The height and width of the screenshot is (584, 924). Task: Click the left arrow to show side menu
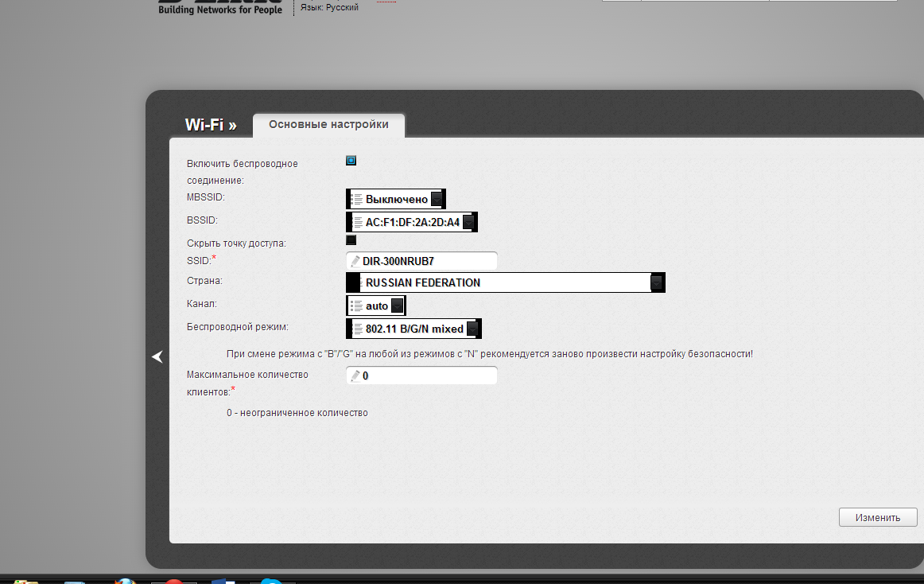(157, 357)
